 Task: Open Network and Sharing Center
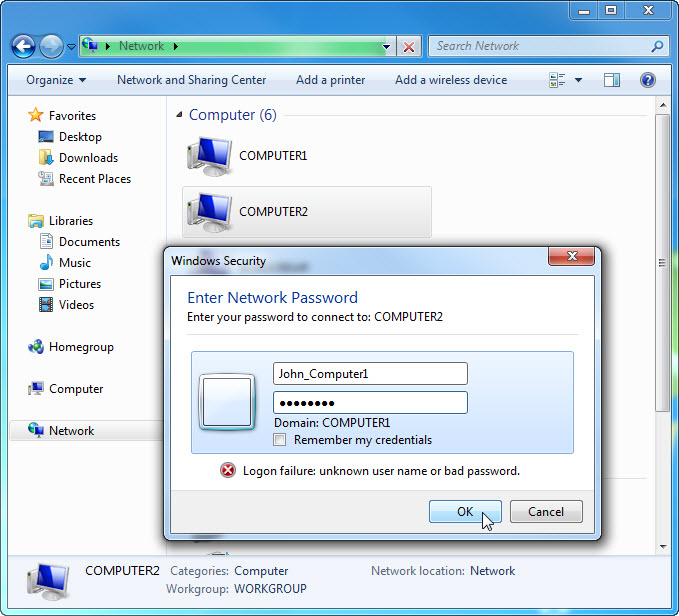tap(191, 80)
